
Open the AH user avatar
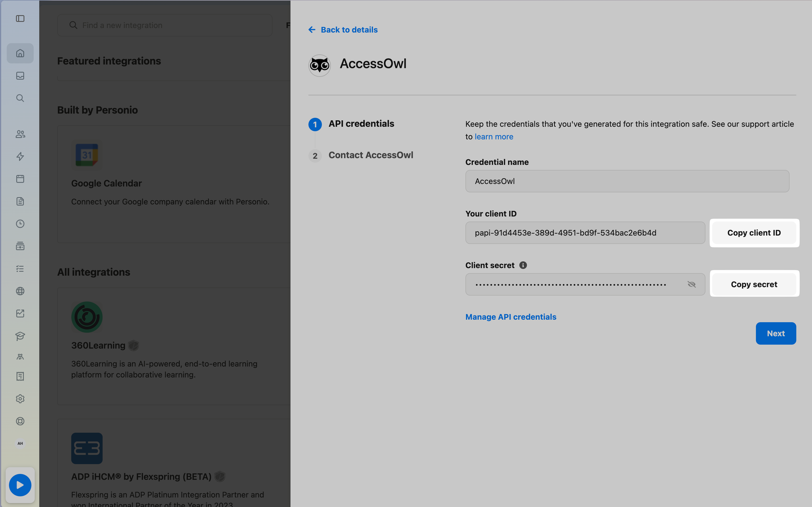coord(20,443)
